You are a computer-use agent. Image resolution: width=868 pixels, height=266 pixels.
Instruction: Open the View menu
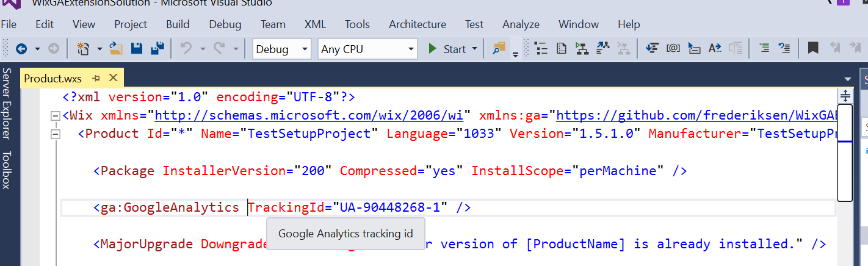point(84,24)
